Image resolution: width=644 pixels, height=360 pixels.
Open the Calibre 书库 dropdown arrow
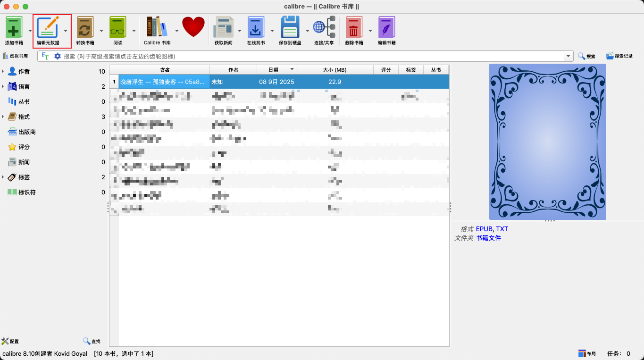point(176,29)
